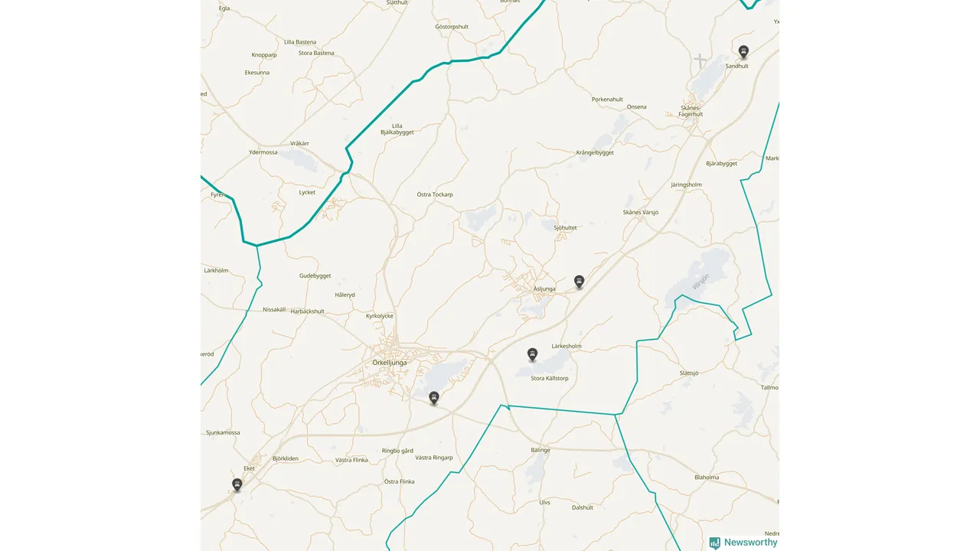Click the Krångelbygget place label

595,153
